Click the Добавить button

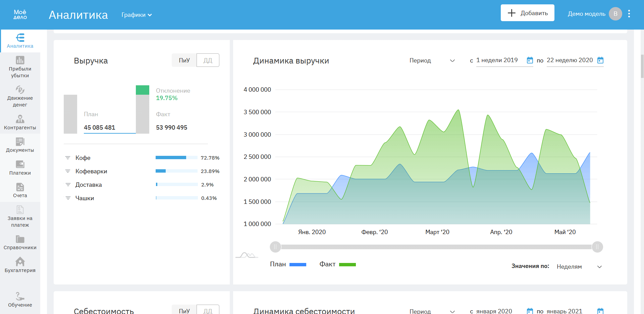pos(527,13)
